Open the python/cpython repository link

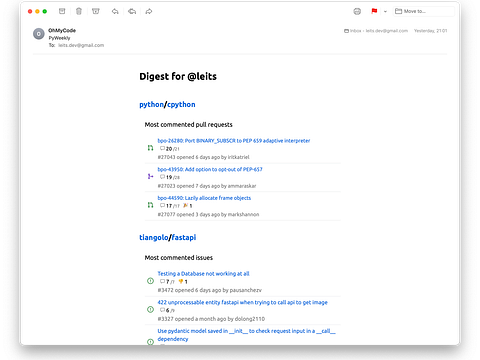click(x=167, y=104)
